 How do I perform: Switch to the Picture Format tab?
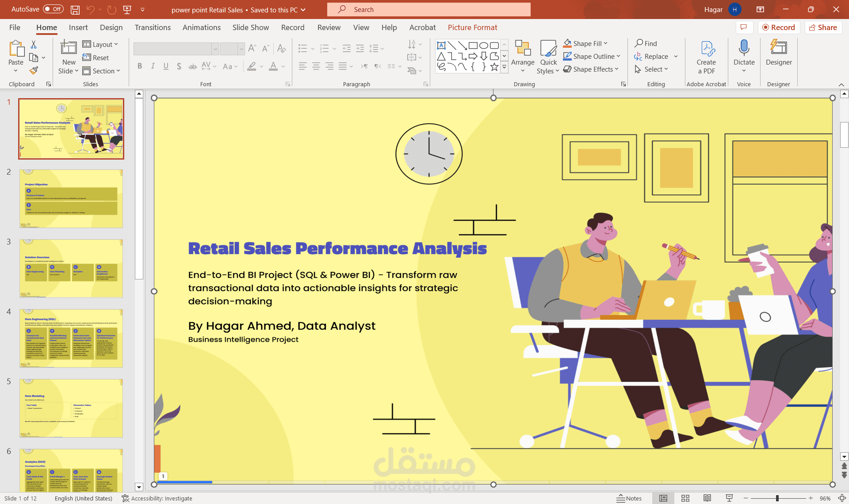coord(472,27)
